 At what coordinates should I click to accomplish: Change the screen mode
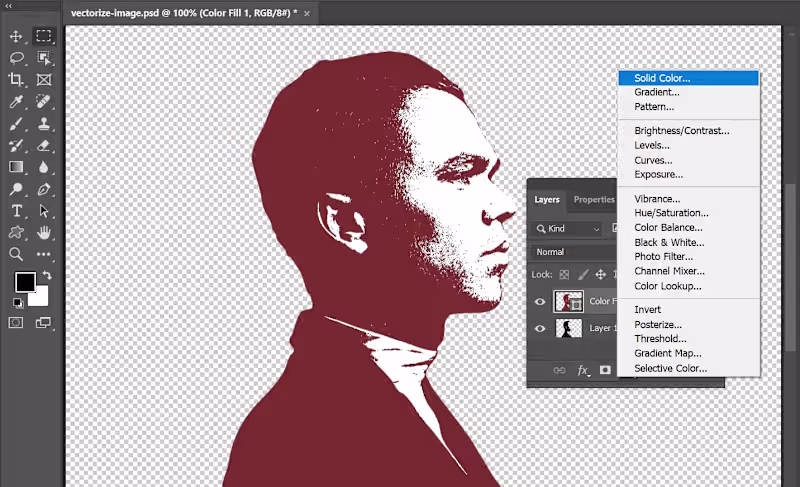43,322
